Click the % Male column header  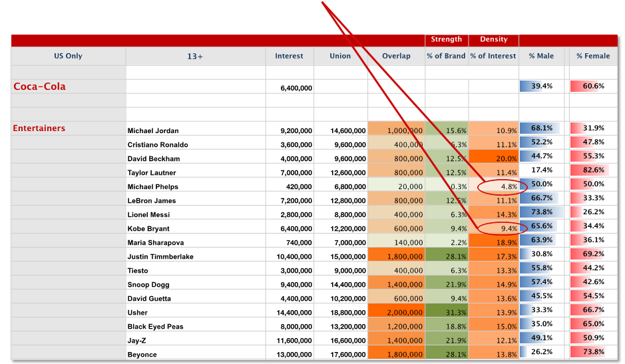(541, 56)
